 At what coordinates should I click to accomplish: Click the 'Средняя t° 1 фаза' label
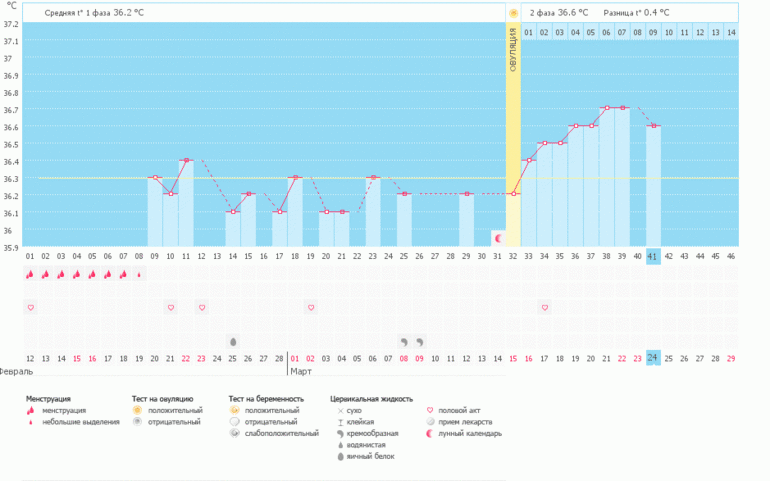80,13
